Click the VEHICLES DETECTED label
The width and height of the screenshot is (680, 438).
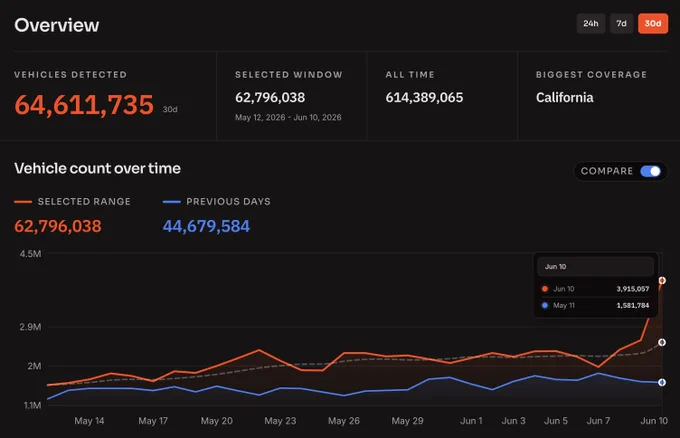pos(71,75)
